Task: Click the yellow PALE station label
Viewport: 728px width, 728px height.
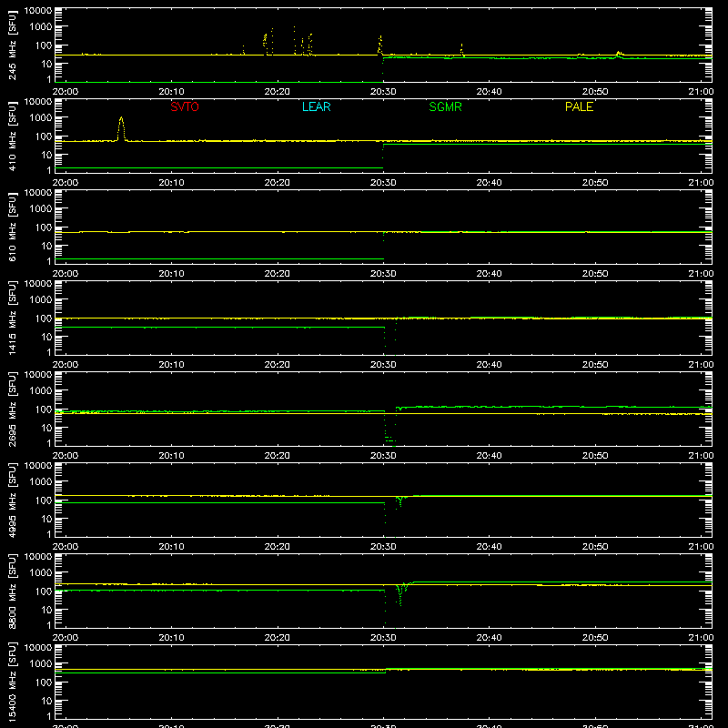Action: click(x=579, y=106)
